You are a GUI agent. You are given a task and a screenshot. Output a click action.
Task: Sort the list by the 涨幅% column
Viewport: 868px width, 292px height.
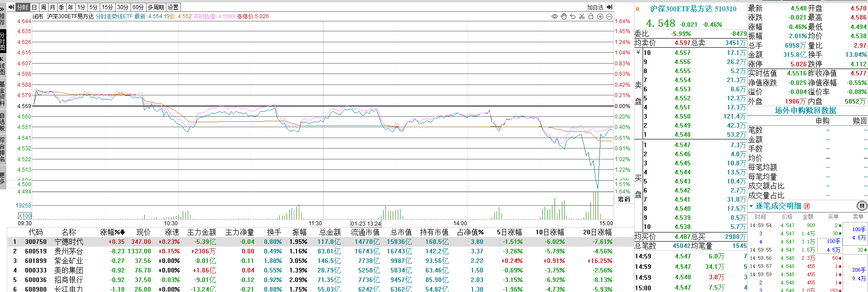pyautogui.click(x=112, y=232)
